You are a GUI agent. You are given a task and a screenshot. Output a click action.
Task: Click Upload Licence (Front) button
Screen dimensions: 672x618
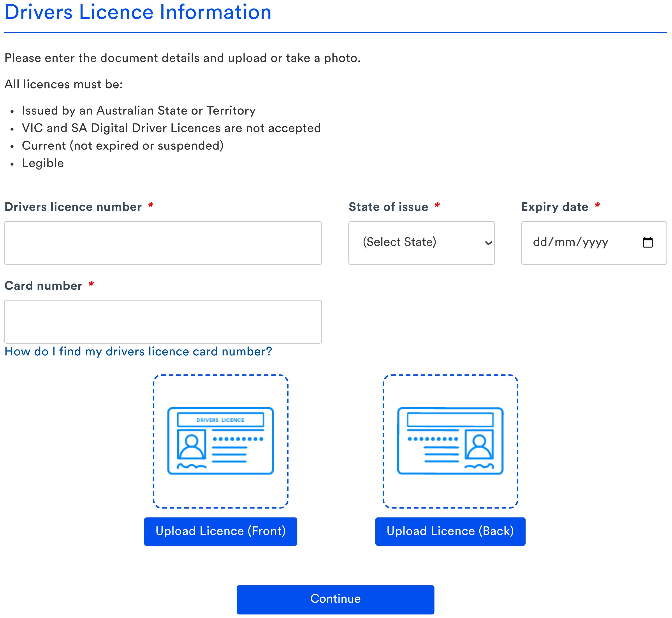click(221, 531)
